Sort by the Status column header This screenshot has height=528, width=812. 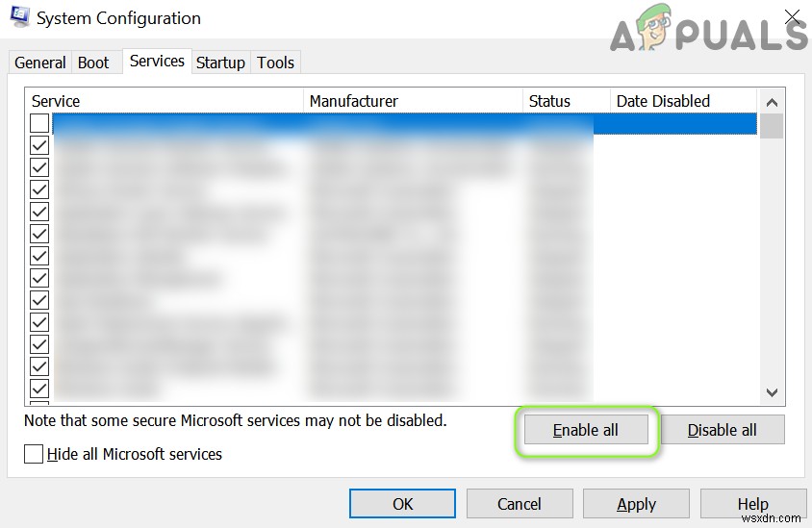tap(567, 101)
